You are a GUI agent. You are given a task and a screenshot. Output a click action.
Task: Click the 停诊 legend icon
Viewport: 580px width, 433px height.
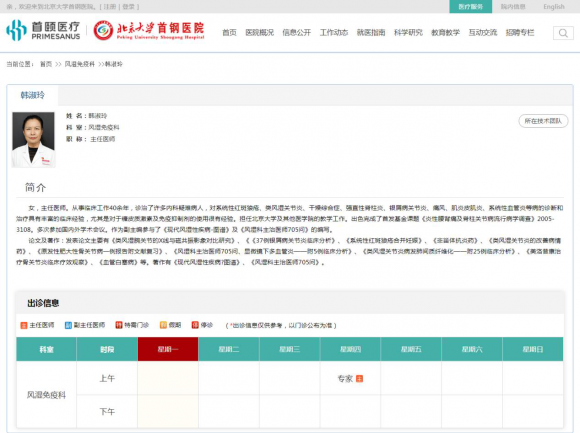pyautogui.click(x=195, y=325)
